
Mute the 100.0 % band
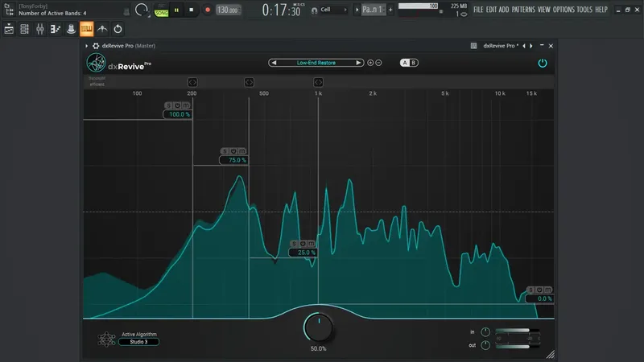[x=186, y=105]
